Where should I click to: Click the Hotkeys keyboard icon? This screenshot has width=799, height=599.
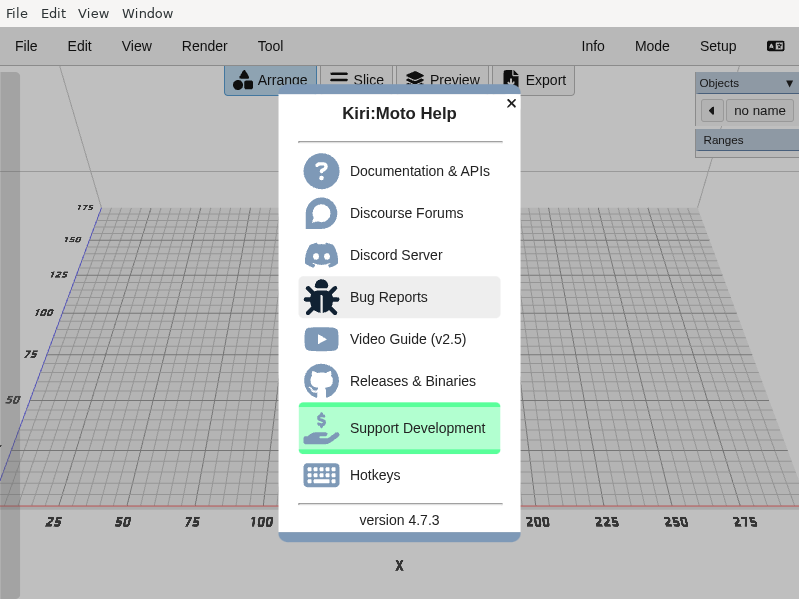(321, 475)
